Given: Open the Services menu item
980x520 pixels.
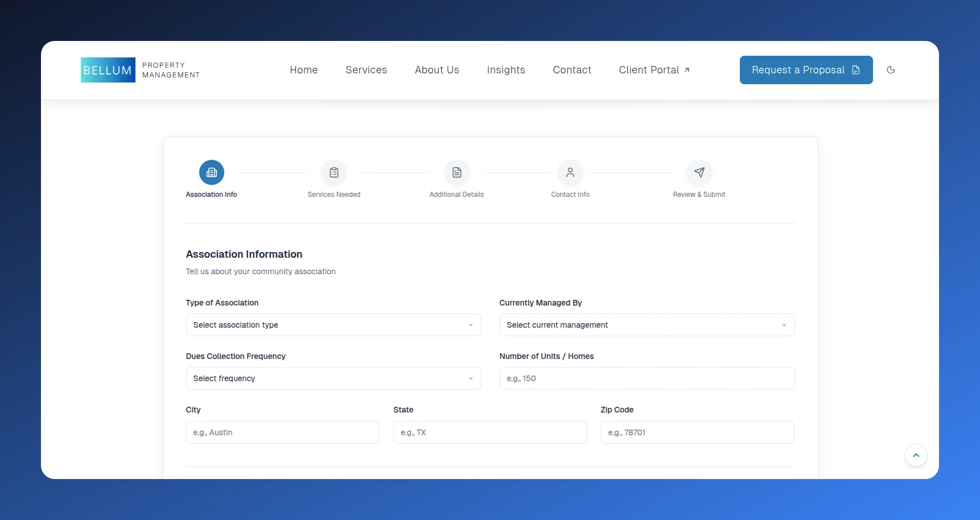Looking at the screenshot, I should [367, 70].
